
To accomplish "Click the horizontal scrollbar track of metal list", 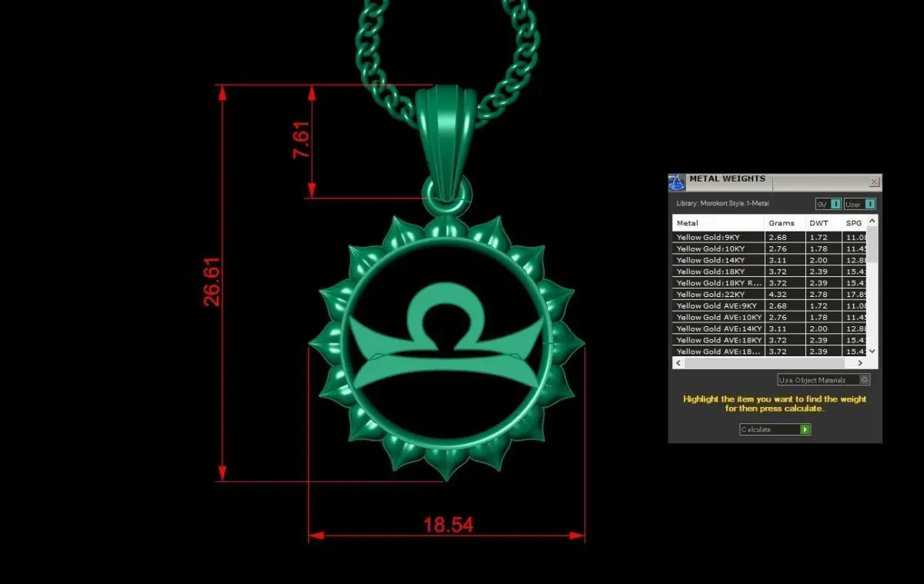I will coord(770,362).
